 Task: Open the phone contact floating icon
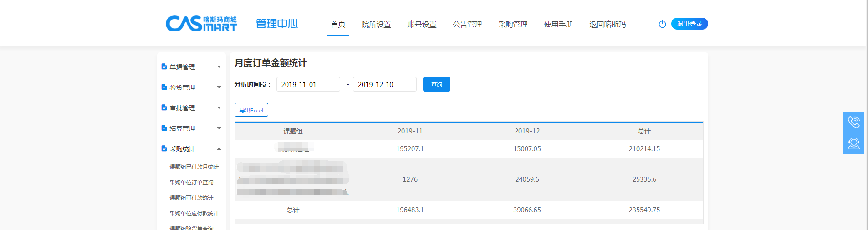click(853, 122)
